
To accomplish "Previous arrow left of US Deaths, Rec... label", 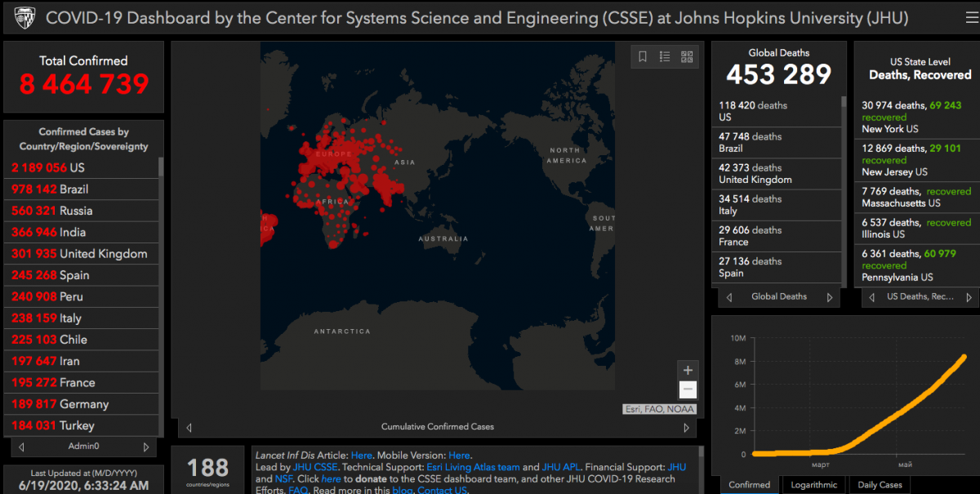I will tap(872, 297).
